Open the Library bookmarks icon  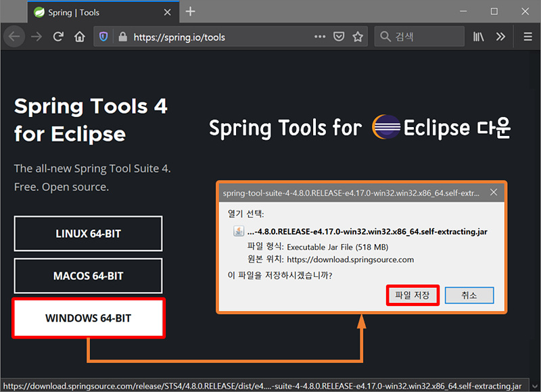(x=478, y=36)
